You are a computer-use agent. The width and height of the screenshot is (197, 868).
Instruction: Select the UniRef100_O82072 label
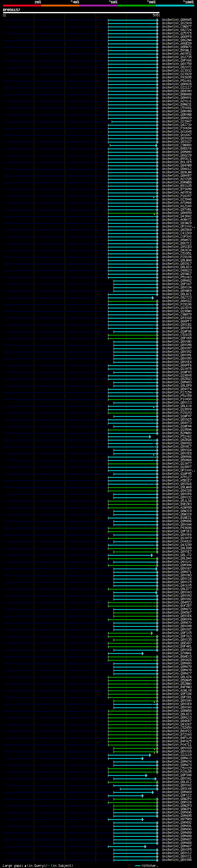pos(177,67)
